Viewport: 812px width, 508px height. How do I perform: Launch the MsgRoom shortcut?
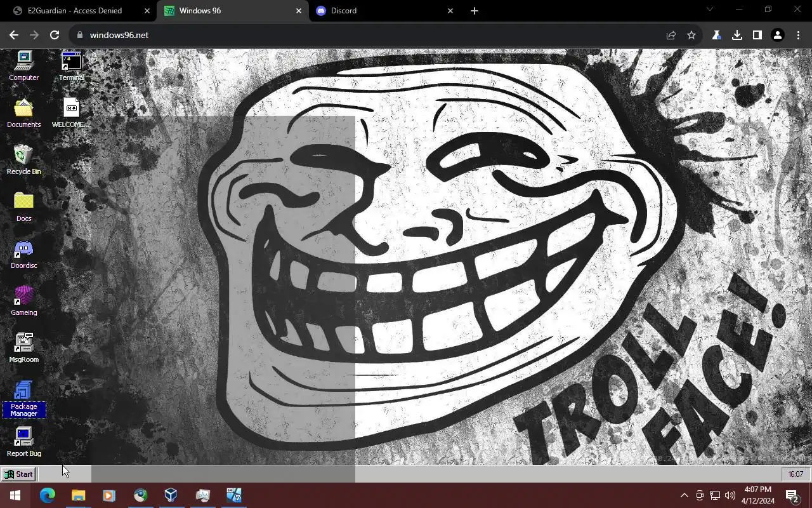tap(23, 348)
